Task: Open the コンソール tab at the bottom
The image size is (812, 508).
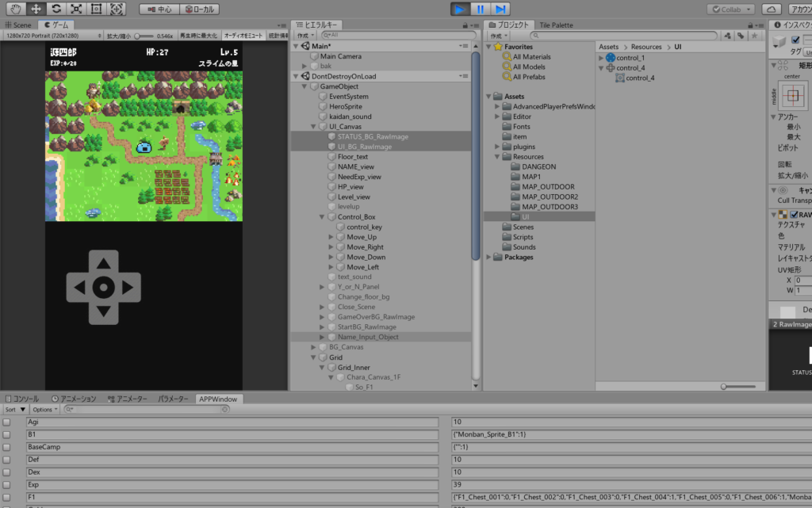Action: 22,398
